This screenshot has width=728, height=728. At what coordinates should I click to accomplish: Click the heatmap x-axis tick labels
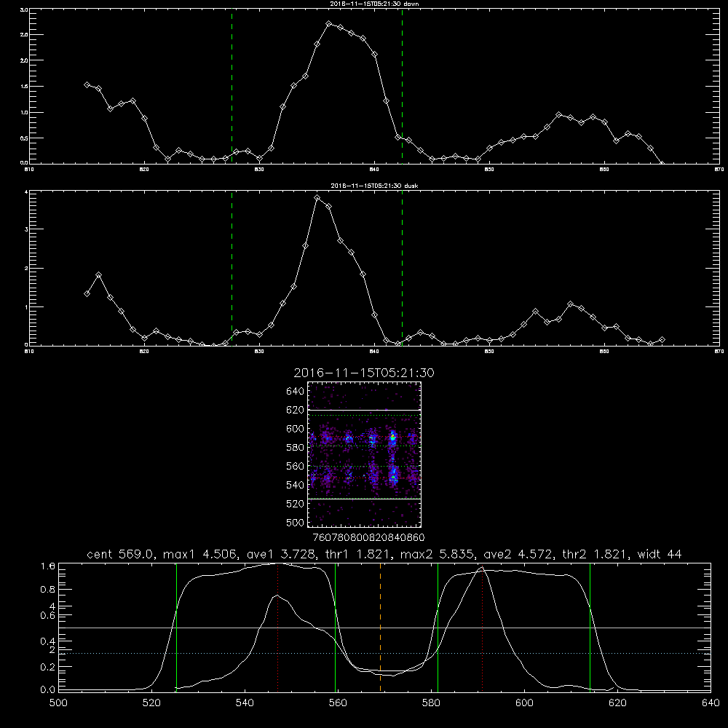tap(368, 537)
